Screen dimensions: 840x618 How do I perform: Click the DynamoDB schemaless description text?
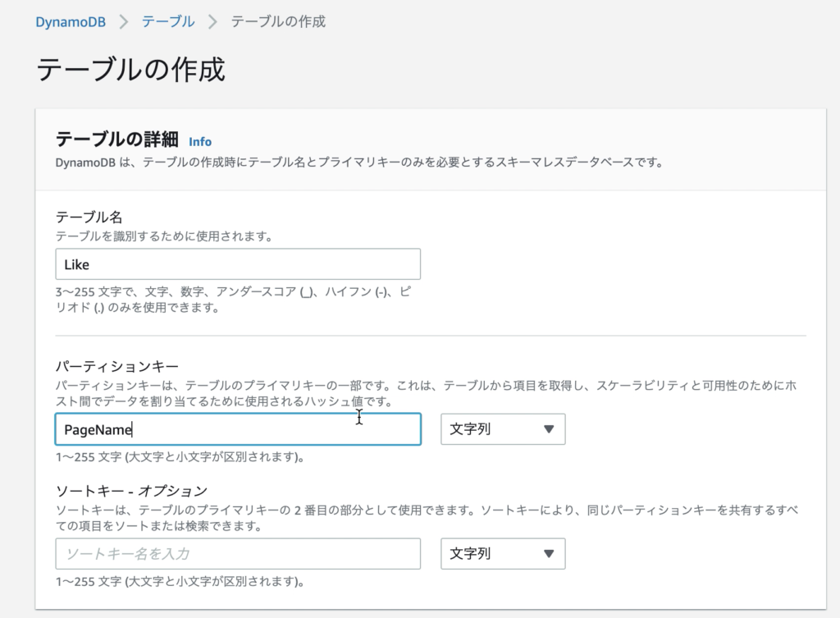click(x=359, y=163)
